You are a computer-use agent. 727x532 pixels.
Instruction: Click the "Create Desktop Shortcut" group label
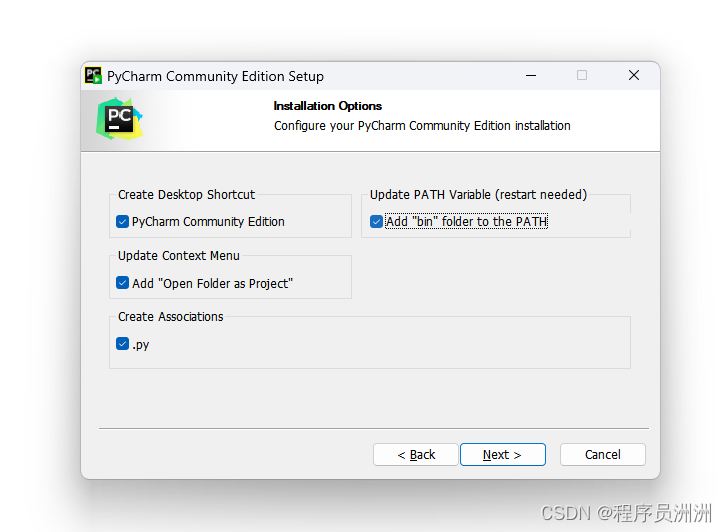point(186,195)
